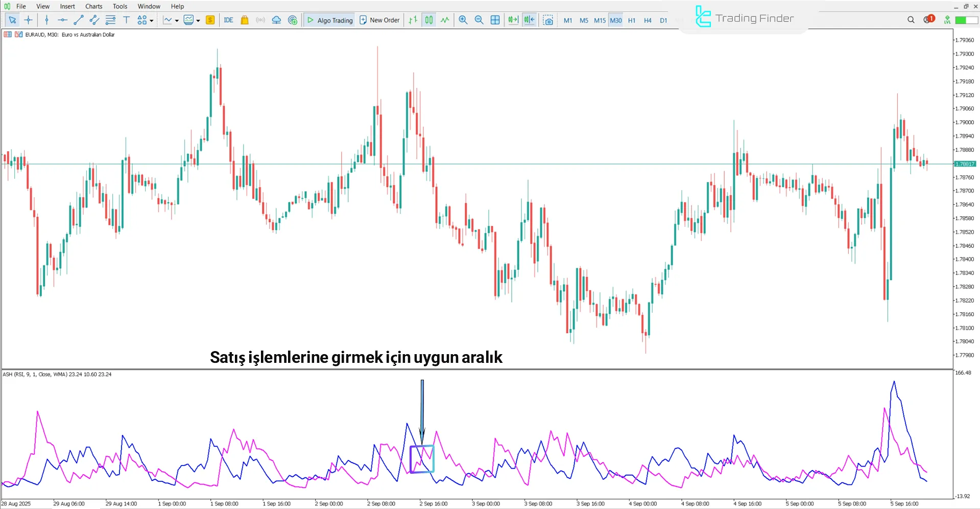Select the crosshair cursor tool
980x509 pixels.
point(29,20)
